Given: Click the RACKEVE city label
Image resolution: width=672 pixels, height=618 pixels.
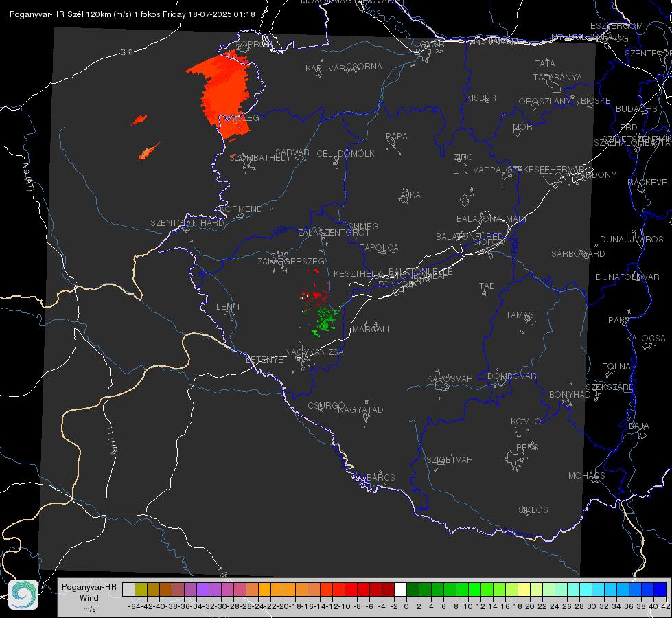Looking at the screenshot, I should click(x=647, y=183).
